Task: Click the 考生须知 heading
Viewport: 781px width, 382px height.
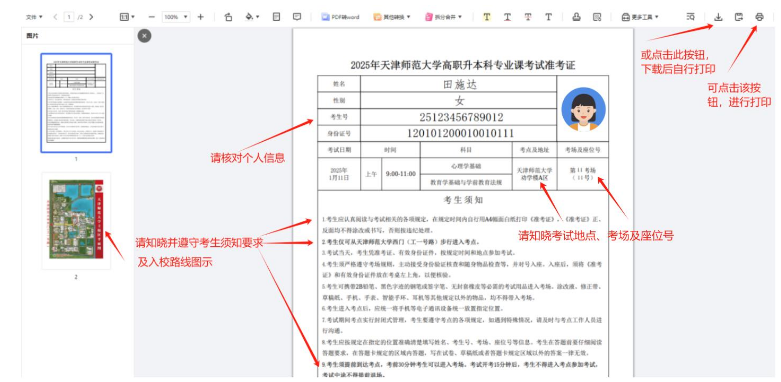Action: 463,200
